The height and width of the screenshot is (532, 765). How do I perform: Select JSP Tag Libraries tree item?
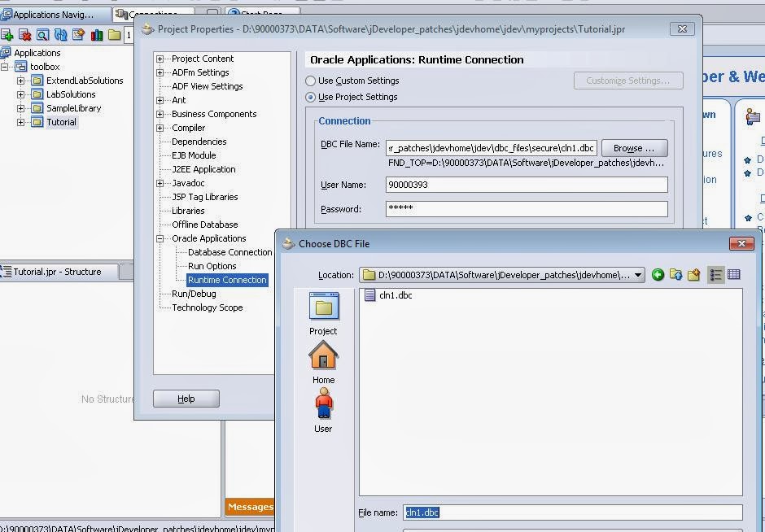click(205, 197)
